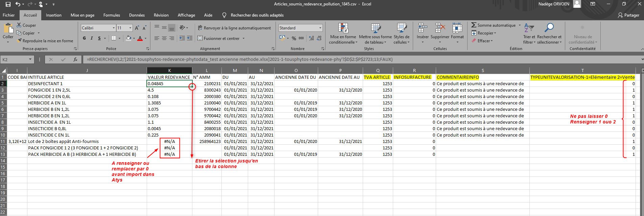
Task: Expand the Standard number format dropdown
Action: pyautogui.click(x=320, y=28)
